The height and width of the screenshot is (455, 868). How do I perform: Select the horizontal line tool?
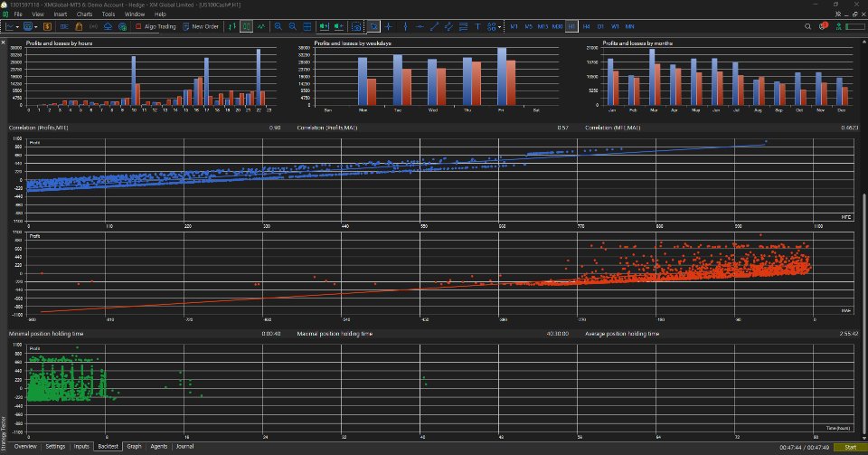(420, 26)
